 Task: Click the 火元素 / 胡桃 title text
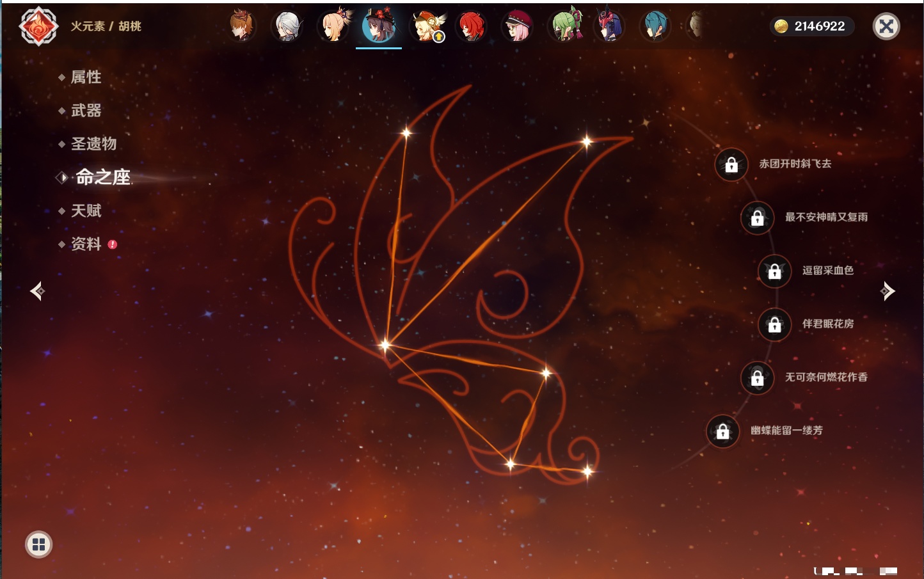click(x=106, y=26)
